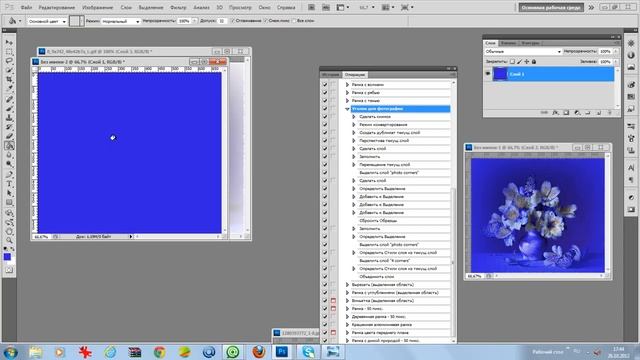Viewport: 640px width, 360px height.
Task: Lock transparent pixels of the layer
Action: coord(512,62)
